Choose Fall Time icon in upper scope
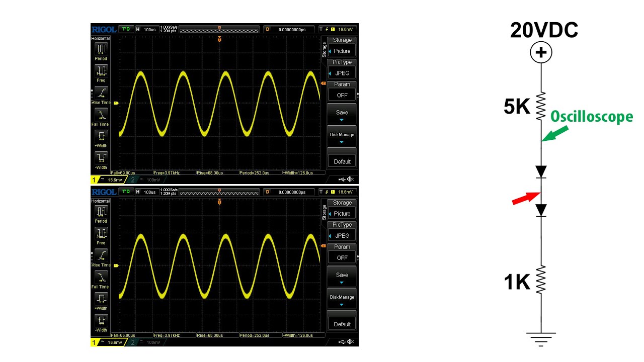Viewport: 644px width, 362px height. point(102,114)
